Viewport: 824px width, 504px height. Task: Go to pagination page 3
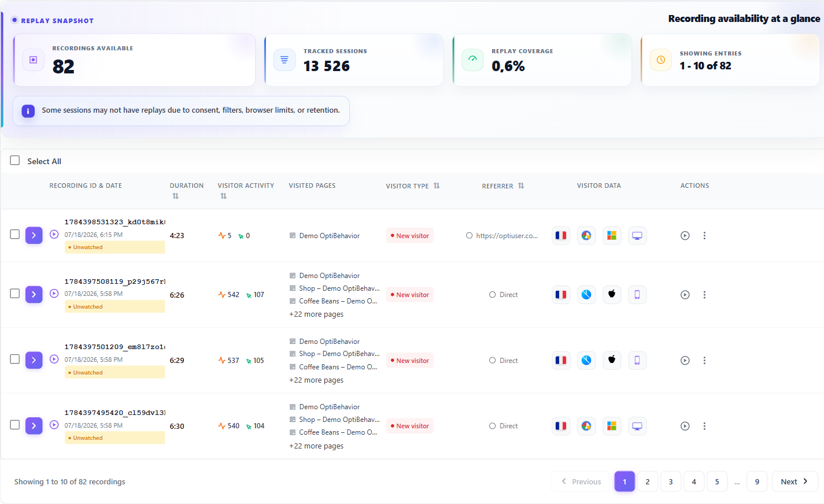pyautogui.click(x=671, y=481)
